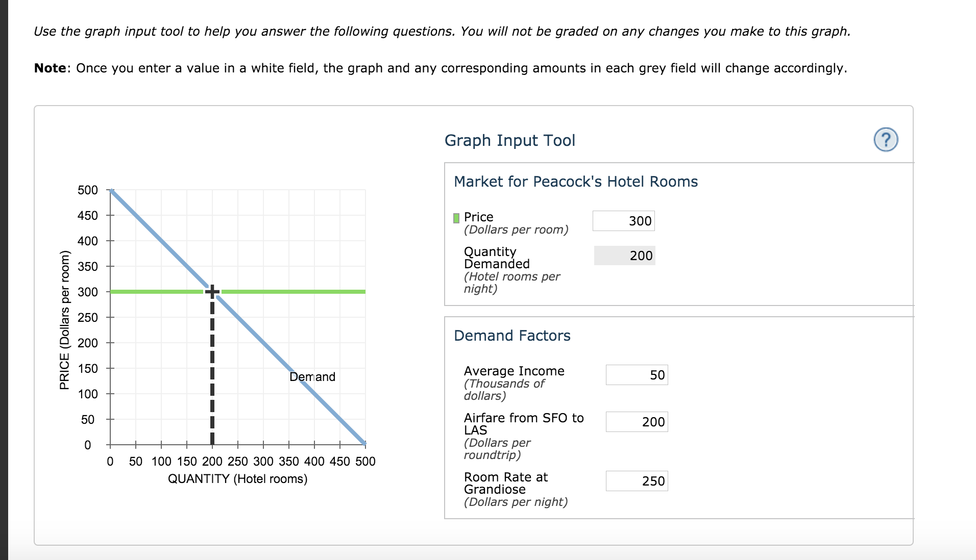976x560 pixels.
Task: Select the Room Rate at Grandiose field
Action: (636, 480)
